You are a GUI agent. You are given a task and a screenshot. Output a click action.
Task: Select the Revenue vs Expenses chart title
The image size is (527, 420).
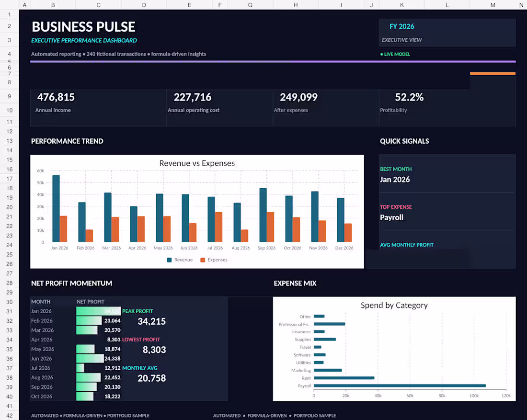[197, 163]
